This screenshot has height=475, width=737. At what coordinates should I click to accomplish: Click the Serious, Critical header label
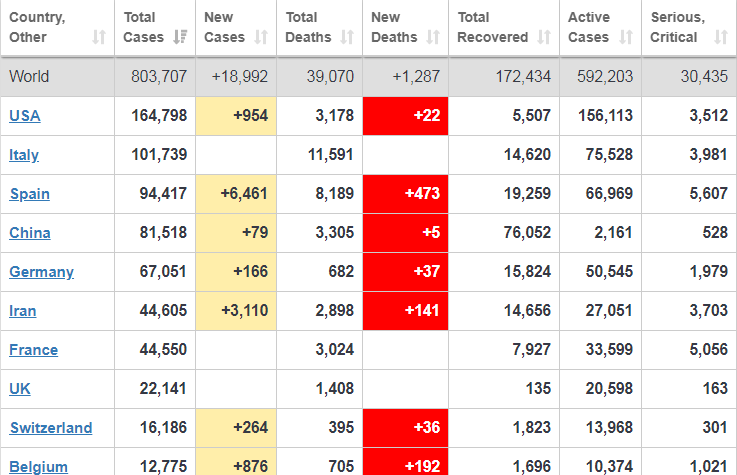point(677,27)
